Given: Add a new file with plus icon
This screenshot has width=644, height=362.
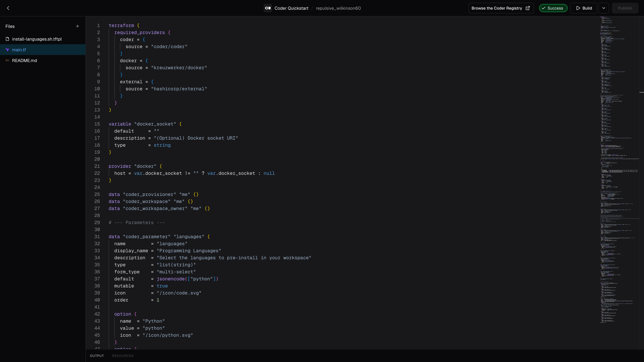Looking at the screenshot, I should (x=77, y=26).
